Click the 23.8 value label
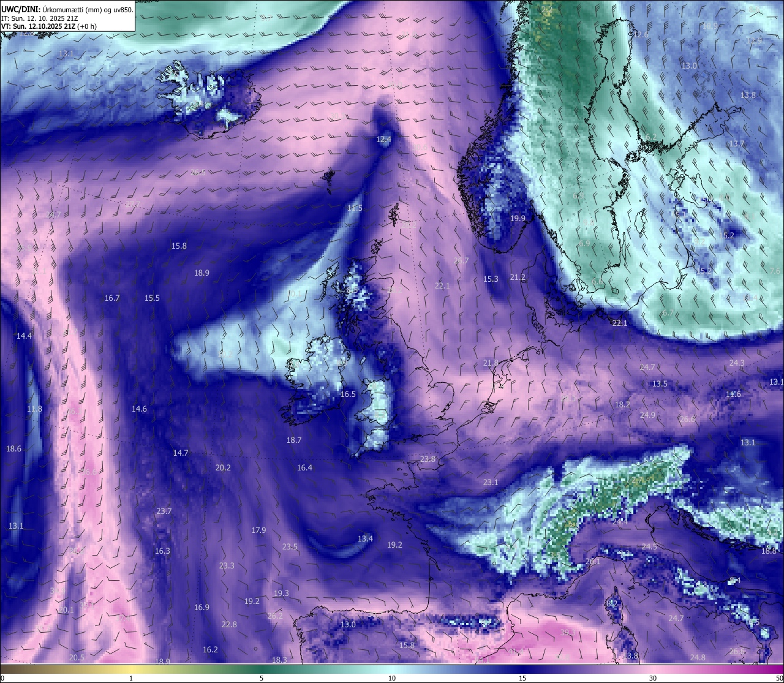Screen dimensions: 784x683 click(x=428, y=459)
